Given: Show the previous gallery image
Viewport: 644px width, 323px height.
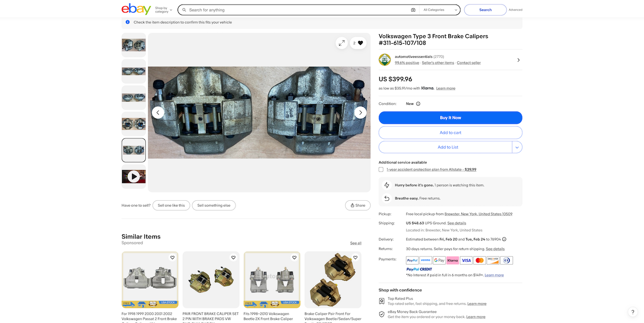Looking at the screenshot, I should 158,113.
